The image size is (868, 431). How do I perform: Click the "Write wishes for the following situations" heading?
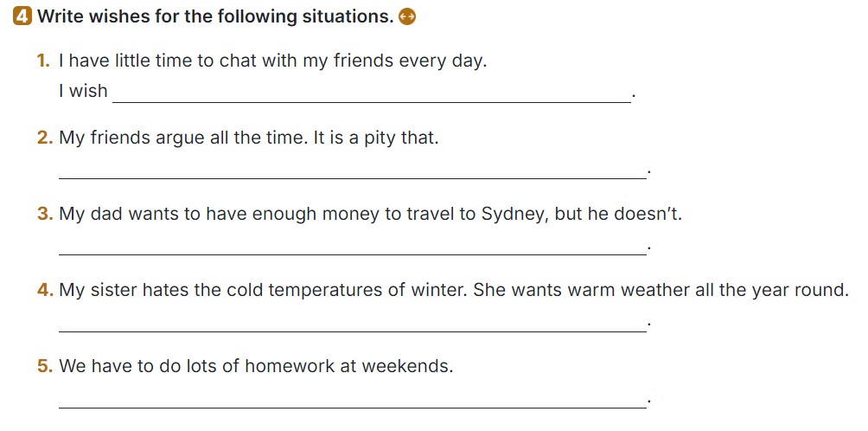point(214,16)
